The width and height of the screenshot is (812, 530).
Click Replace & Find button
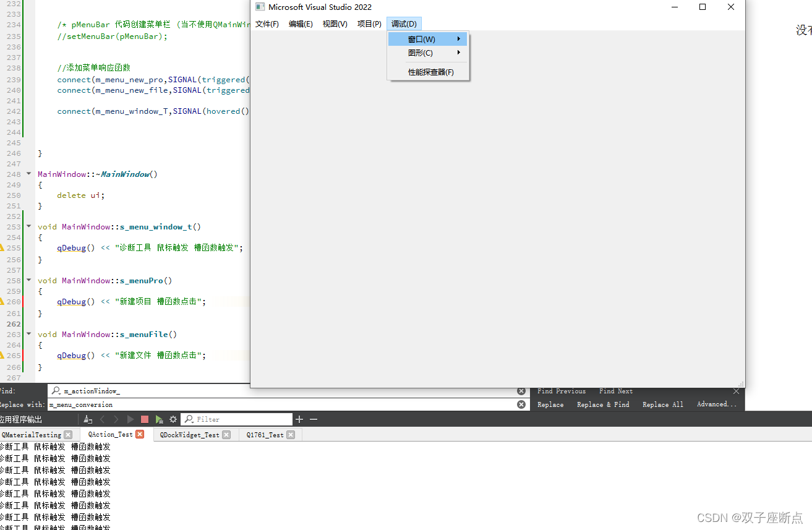(x=603, y=404)
